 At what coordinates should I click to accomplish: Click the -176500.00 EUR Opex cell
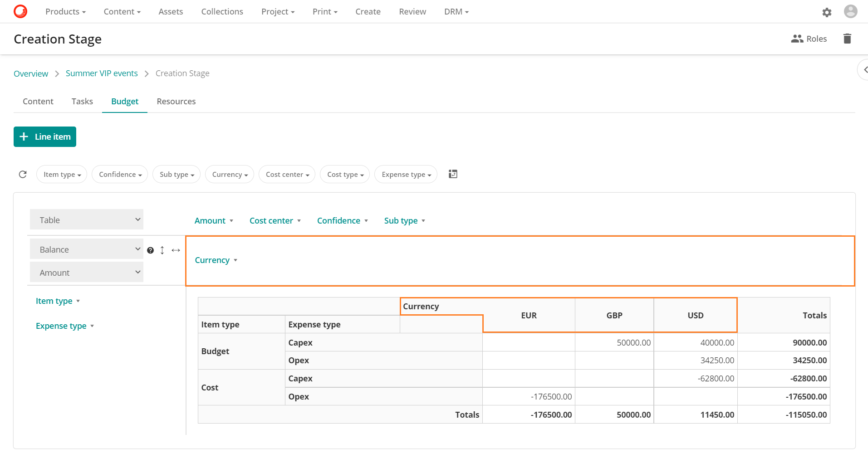point(529,396)
